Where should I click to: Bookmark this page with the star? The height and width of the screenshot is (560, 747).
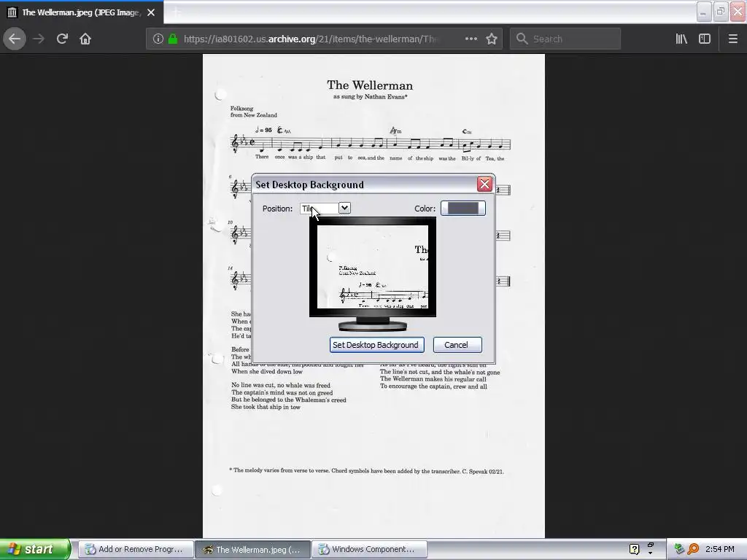coord(492,39)
